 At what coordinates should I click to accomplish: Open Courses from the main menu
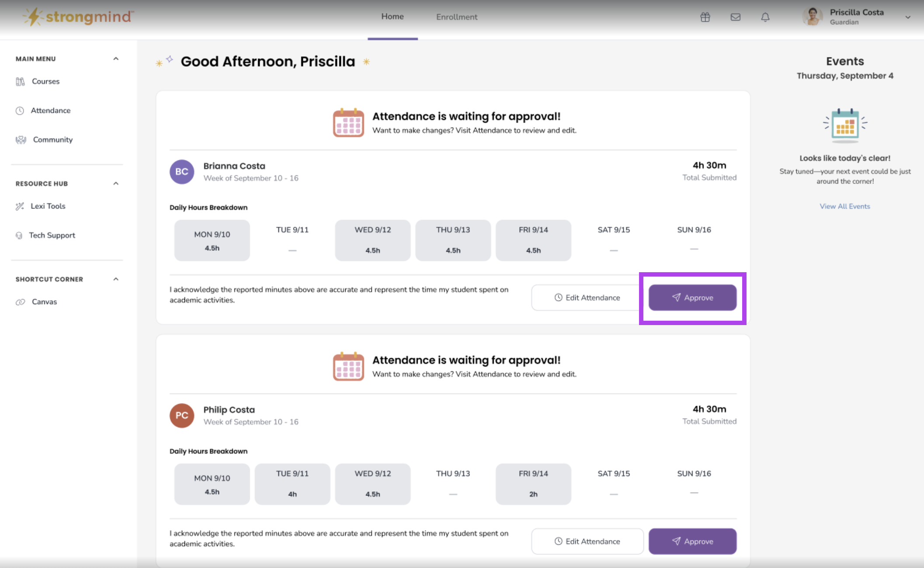point(45,81)
